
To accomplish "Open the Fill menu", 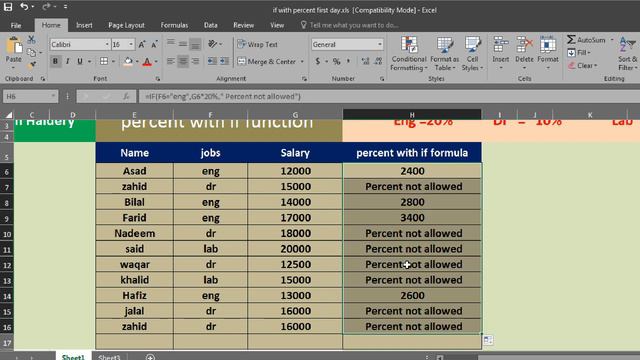I will click(x=579, y=53).
